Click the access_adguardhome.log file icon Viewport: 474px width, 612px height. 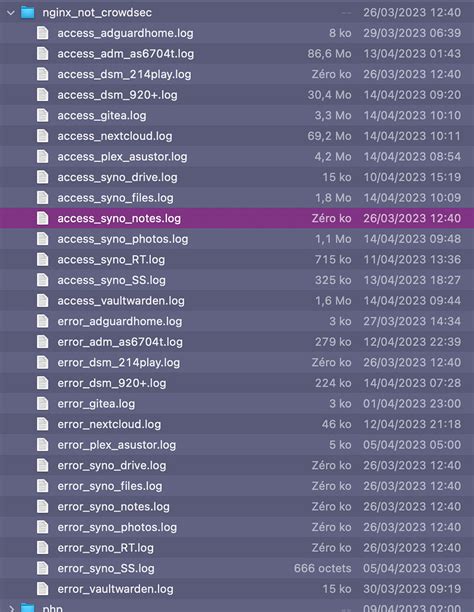pos(43,33)
